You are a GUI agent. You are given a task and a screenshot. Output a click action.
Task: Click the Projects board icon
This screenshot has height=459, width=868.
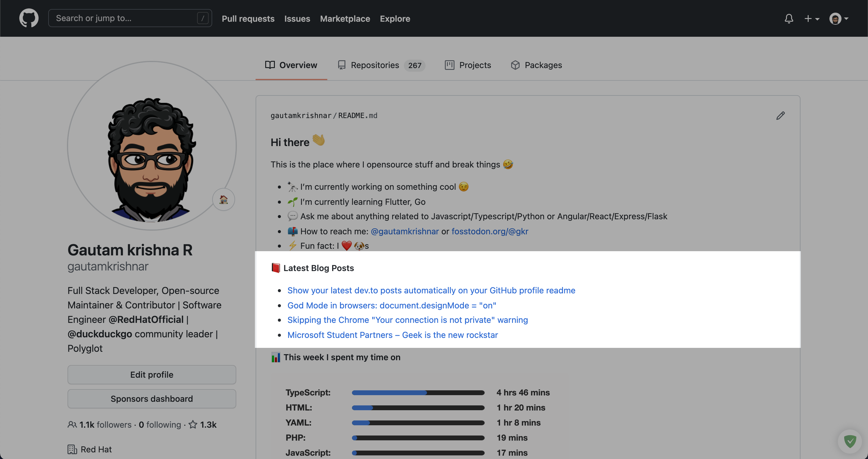(449, 65)
